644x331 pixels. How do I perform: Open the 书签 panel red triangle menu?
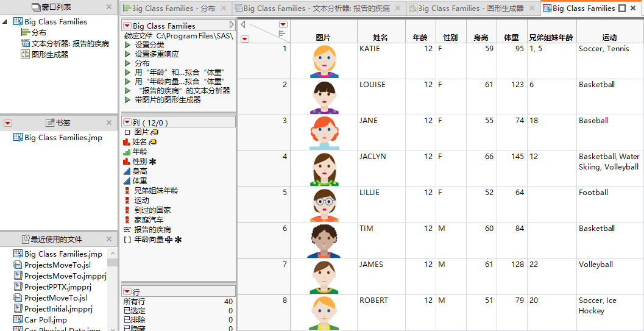click(x=8, y=123)
